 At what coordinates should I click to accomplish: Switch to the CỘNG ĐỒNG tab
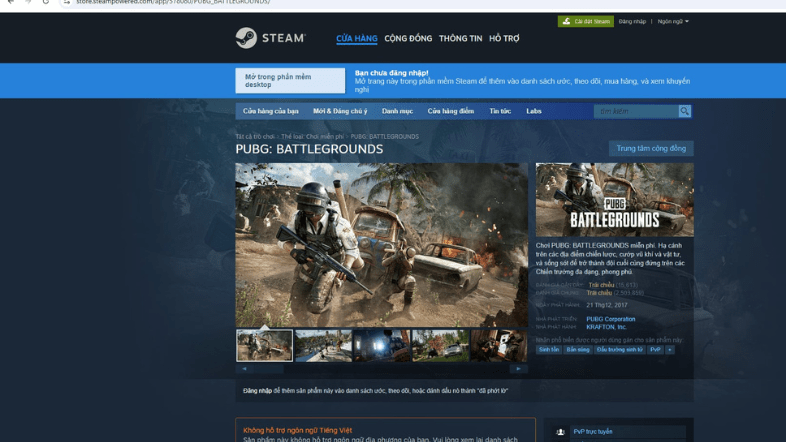(407, 38)
